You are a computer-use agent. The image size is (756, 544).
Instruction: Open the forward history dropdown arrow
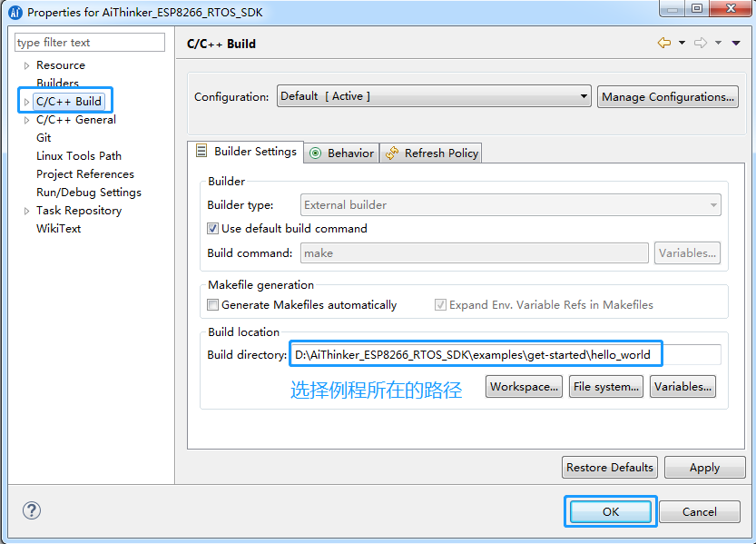pos(719,43)
